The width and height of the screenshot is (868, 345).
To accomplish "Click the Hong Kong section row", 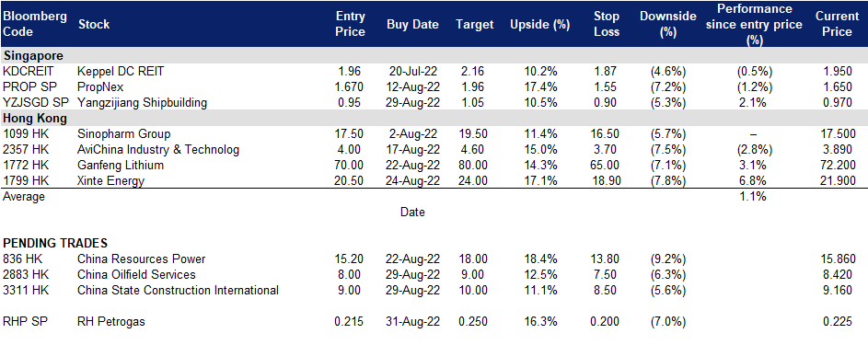I will (x=434, y=118).
